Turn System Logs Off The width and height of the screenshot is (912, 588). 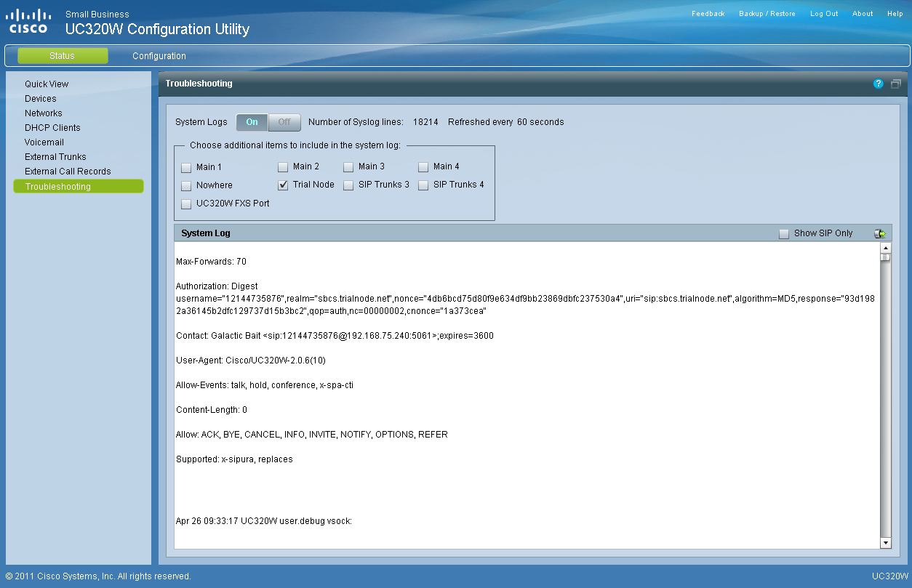[x=284, y=122]
